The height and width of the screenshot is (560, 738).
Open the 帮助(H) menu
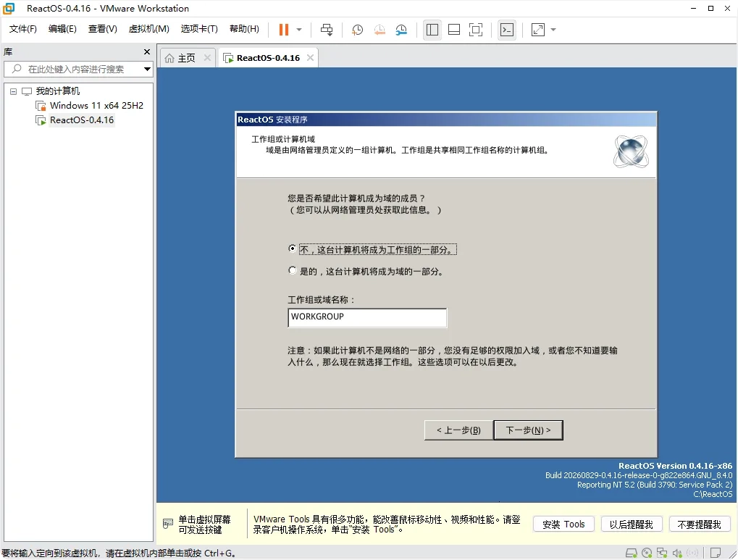coord(244,29)
